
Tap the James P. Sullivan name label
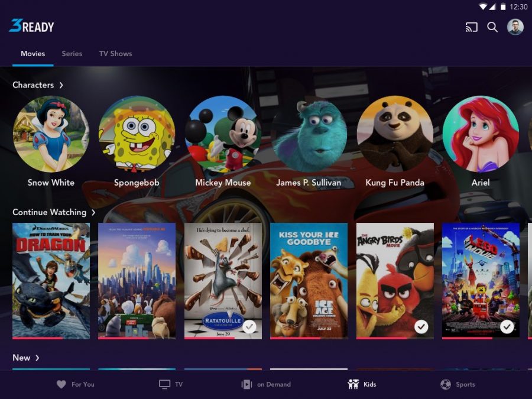309,183
